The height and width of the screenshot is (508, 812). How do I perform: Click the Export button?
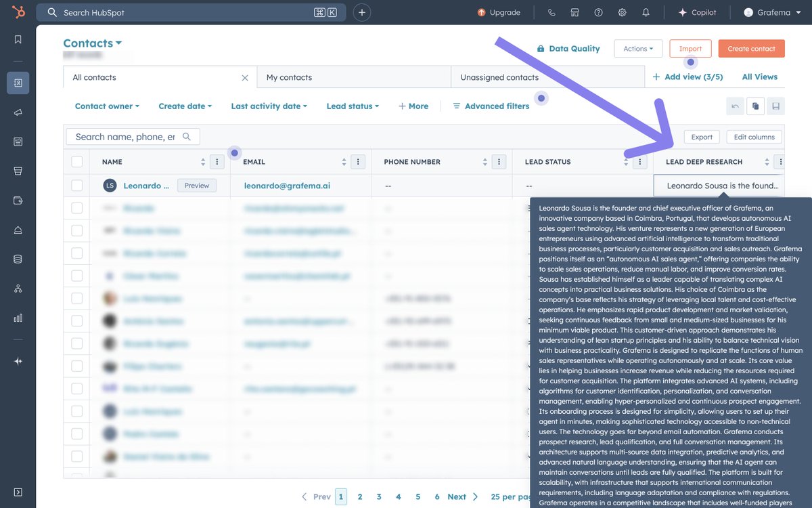702,137
